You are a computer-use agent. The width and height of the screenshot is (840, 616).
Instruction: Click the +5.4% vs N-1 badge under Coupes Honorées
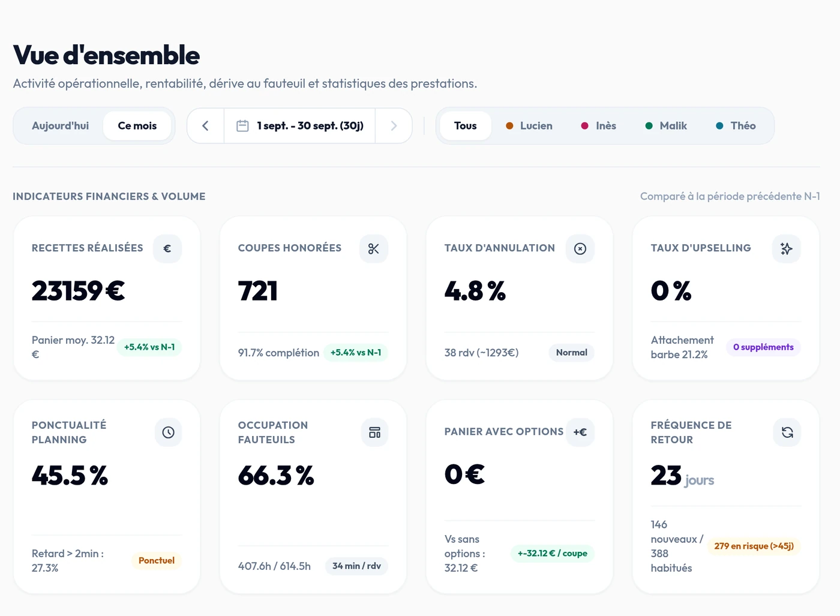[x=356, y=353]
